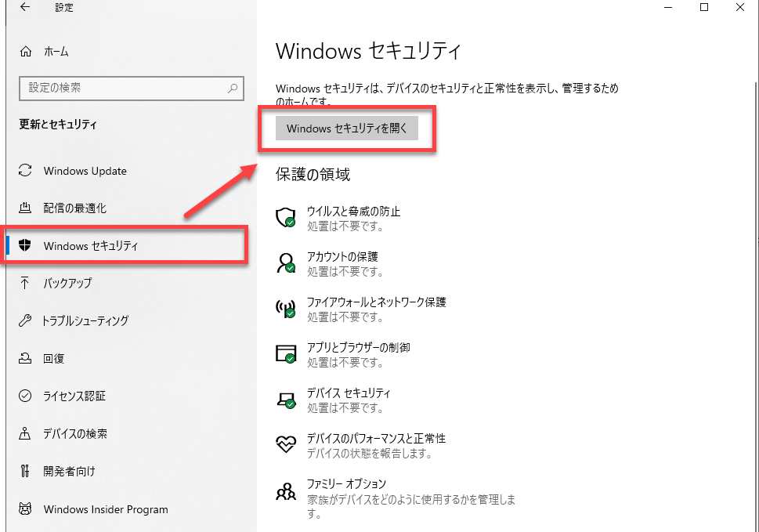Click the app and browser control icon
Screen dimensions: 759x532
tap(286, 354)
